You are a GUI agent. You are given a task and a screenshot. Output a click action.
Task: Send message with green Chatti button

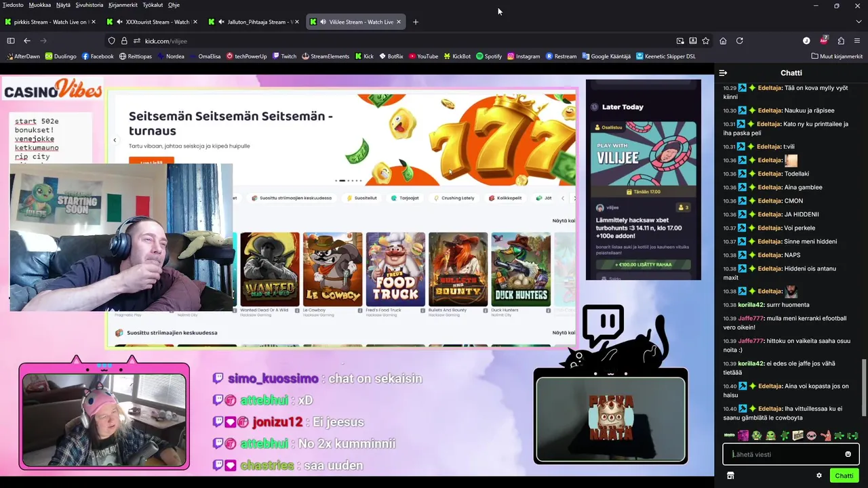coord(844,476)
